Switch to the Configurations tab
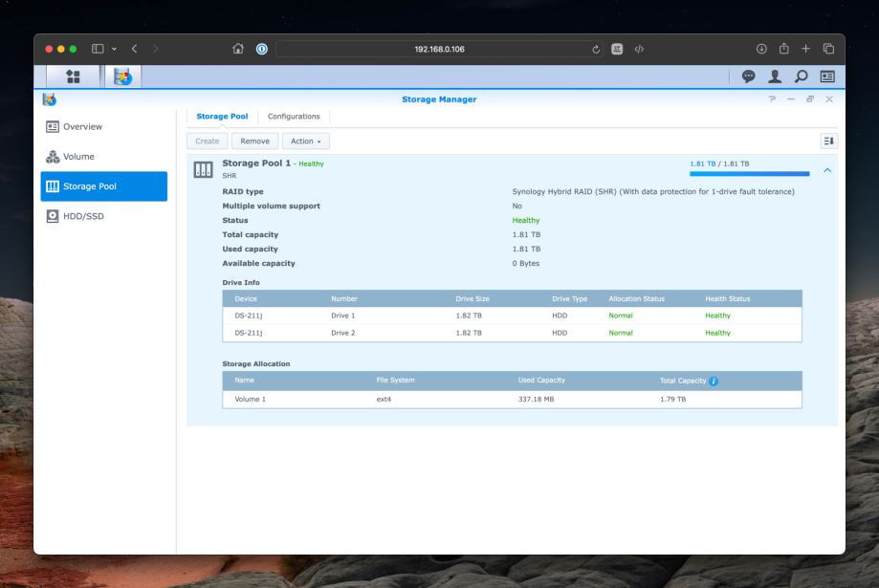 tap(294, 117)
